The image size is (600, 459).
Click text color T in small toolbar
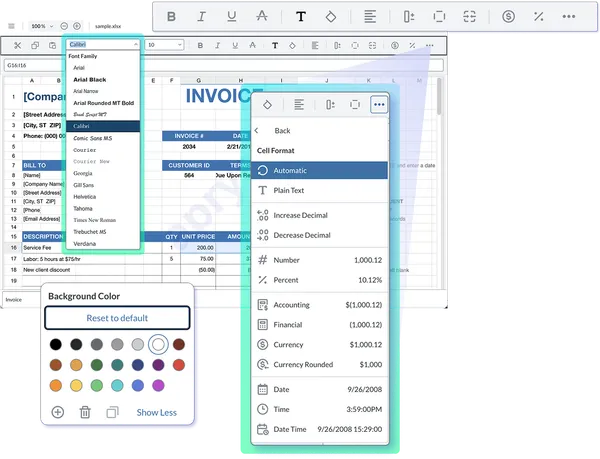point(275,46)
